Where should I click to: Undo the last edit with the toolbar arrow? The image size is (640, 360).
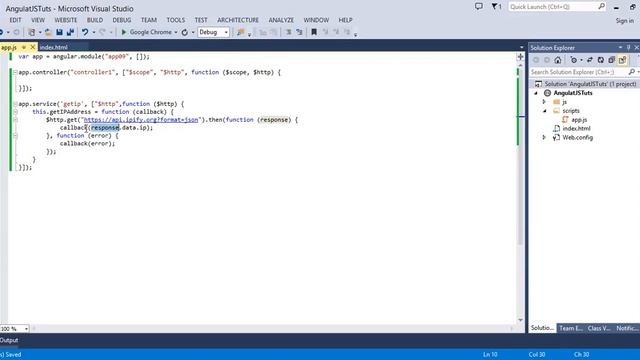[85, 32]
